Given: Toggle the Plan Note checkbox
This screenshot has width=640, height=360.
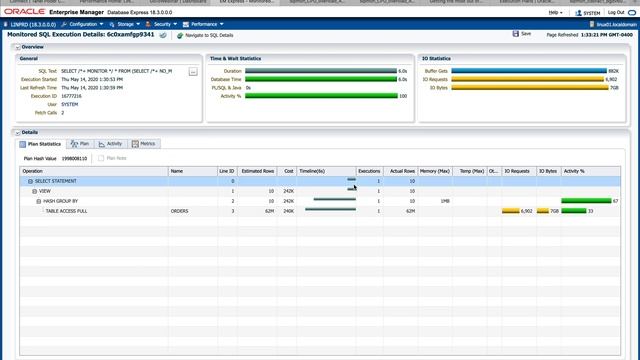Looking at the screenshot, I should coord(101,158).
